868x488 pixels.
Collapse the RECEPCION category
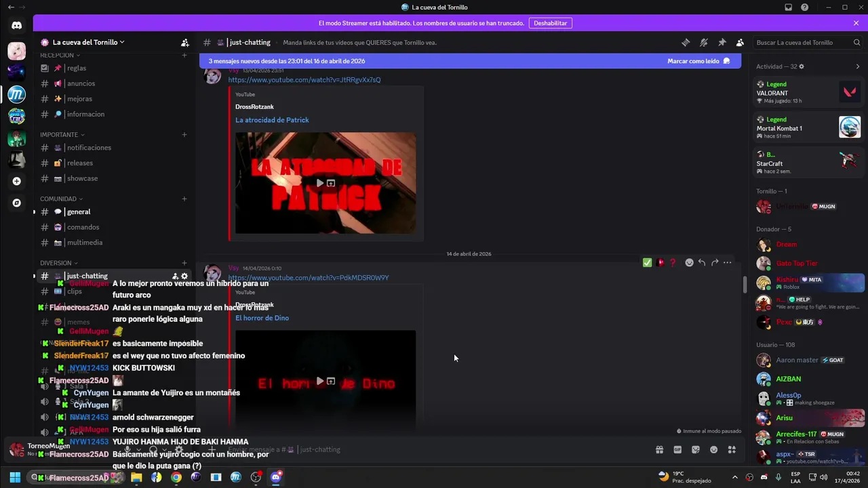click(x=60, y=55)
